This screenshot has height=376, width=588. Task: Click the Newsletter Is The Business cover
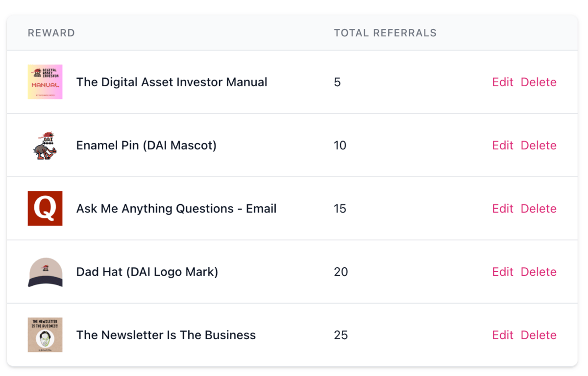[x=45, y=335]
